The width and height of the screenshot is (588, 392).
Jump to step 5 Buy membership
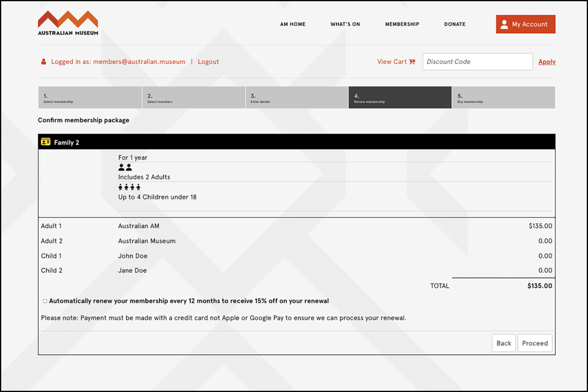point(503,98)
